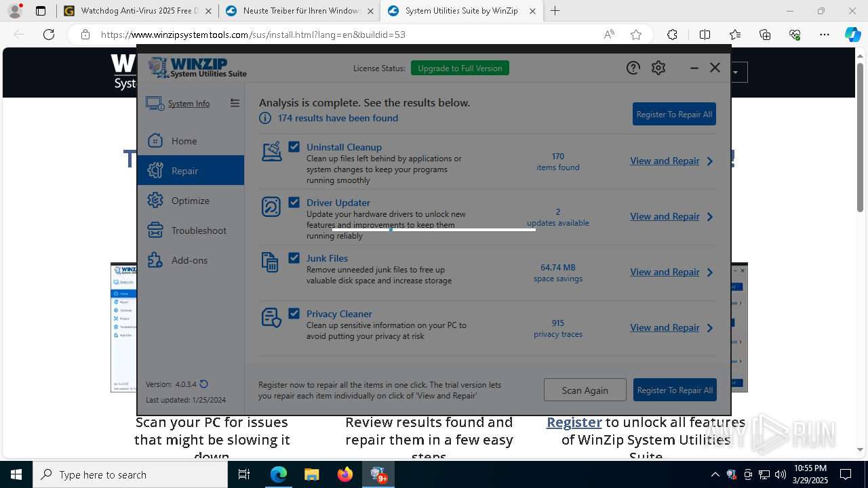Open the Add-ons sidebar section
This screenshot has width=868, height=488.
[x=191, y=260]
